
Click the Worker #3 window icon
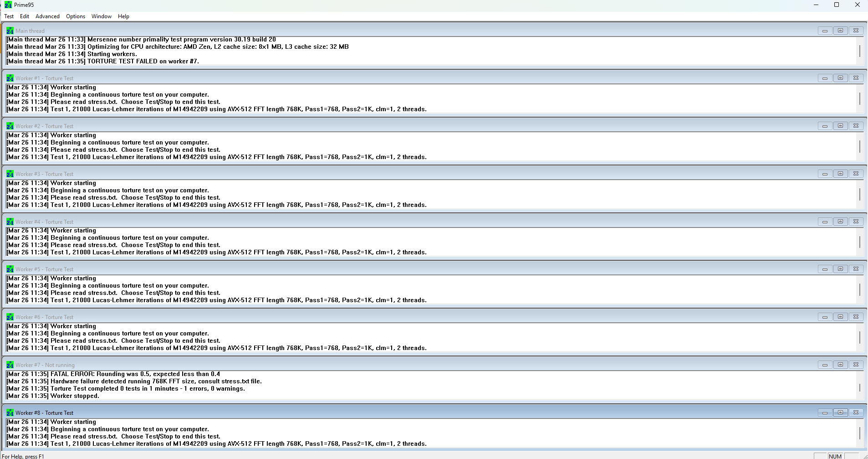click(10, 174)
